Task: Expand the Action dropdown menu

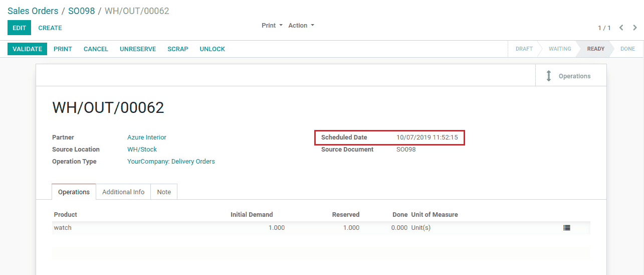Action: [x=301, y=26]
